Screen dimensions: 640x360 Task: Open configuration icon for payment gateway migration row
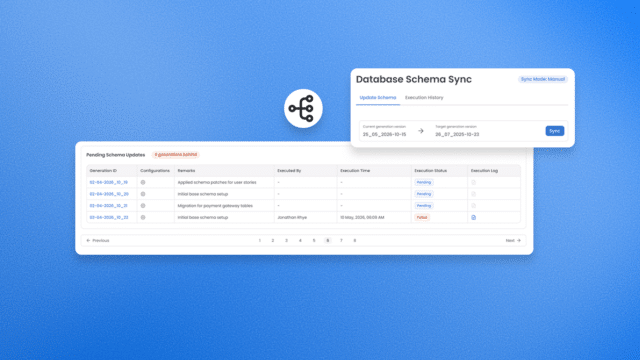click(x=143, y=206)
